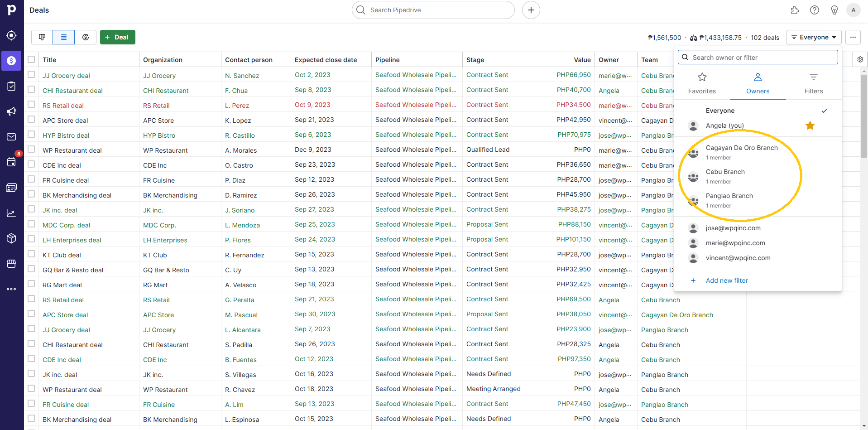The image size is (868, 430).
Task: Open table column settings gear
Action: click(860, 59)
